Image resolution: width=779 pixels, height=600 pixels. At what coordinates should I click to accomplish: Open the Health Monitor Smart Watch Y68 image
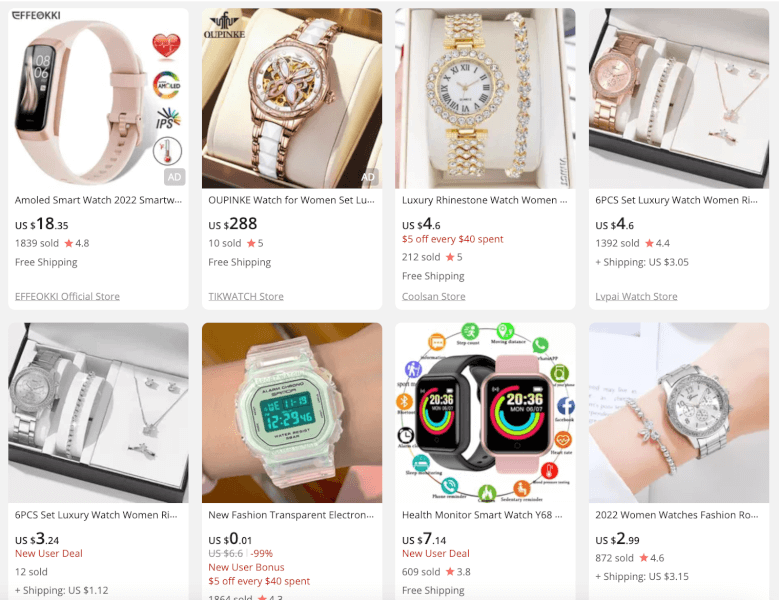pos(485,413)
